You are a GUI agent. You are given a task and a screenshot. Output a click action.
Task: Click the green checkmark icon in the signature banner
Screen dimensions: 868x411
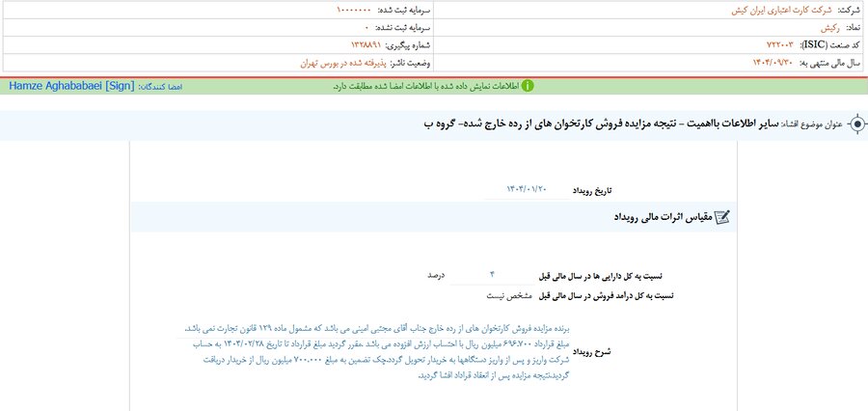[528, 86]
